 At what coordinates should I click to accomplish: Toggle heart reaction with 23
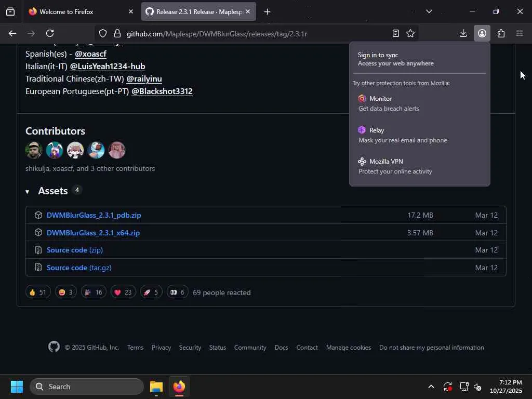(123, 292)
